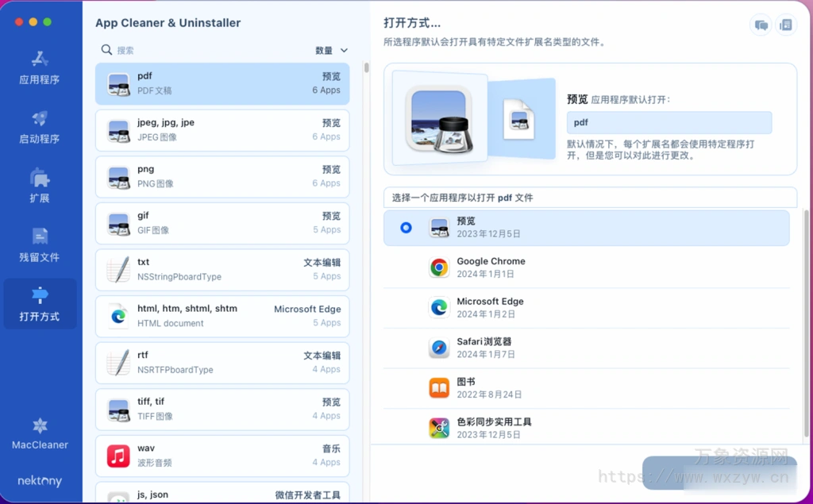Screen dimensions: 813x504
Task: Open the chat feedback icon
Action: click(761, 25)
